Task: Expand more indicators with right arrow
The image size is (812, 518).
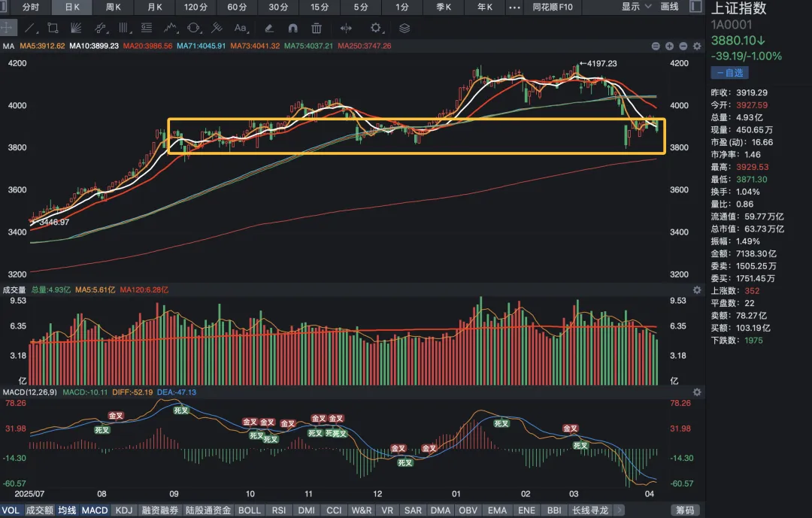Action: coord(620,510)
